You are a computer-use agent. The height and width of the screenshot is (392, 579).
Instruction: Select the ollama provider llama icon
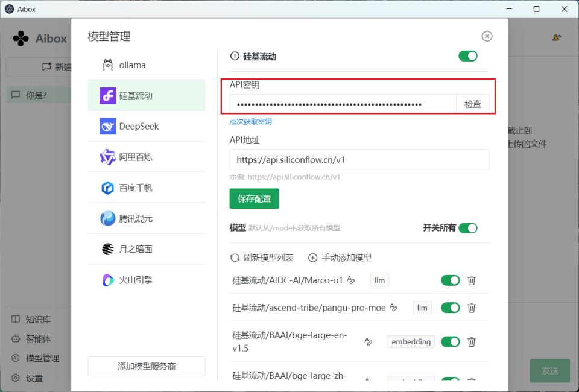(x=107, y=65)
